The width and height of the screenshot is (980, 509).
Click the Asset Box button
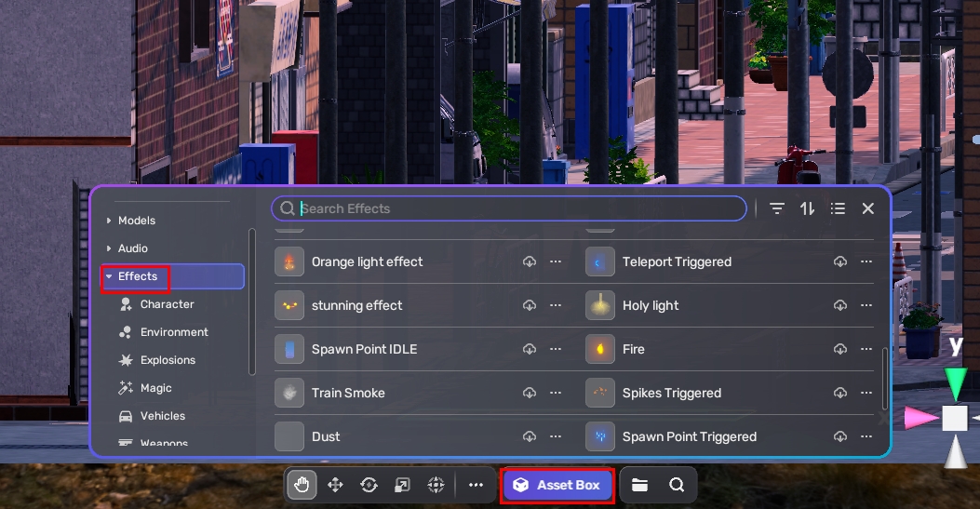click(557, 485)
